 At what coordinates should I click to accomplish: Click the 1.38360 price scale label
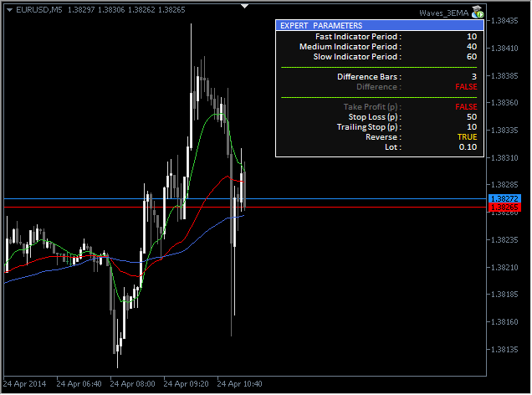(x=504, y=103)
